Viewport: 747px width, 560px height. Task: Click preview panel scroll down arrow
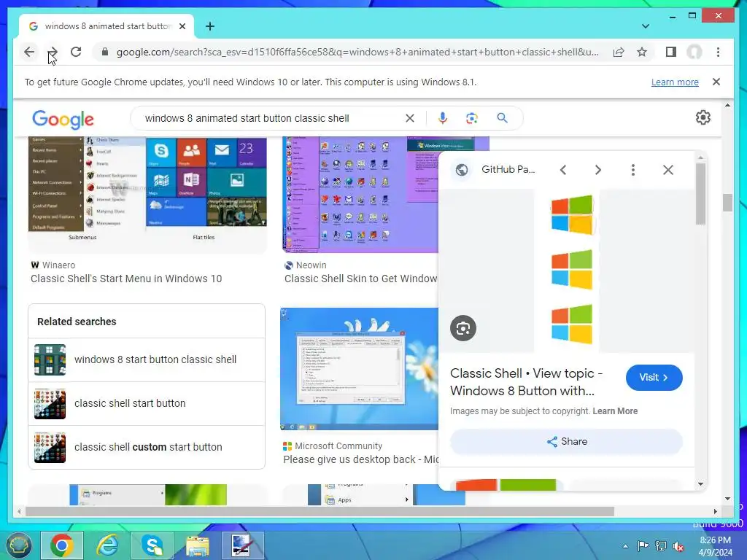pyautogui.click(x=700, y=484)
